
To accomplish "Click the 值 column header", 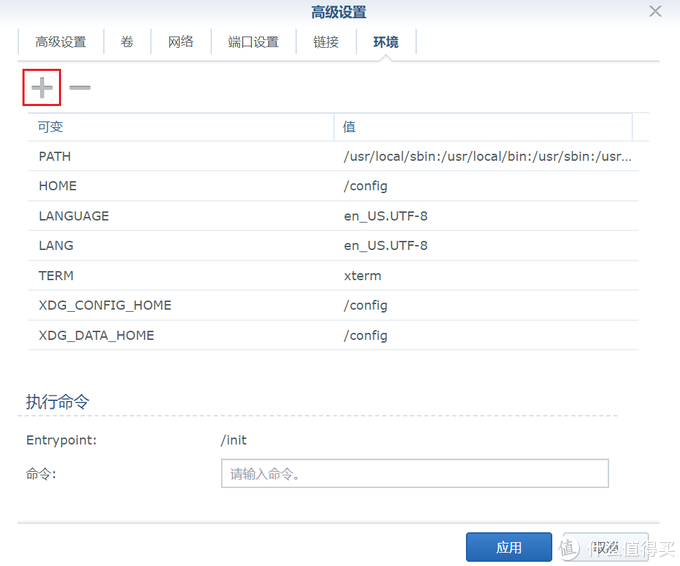I will tap(483, 127).
